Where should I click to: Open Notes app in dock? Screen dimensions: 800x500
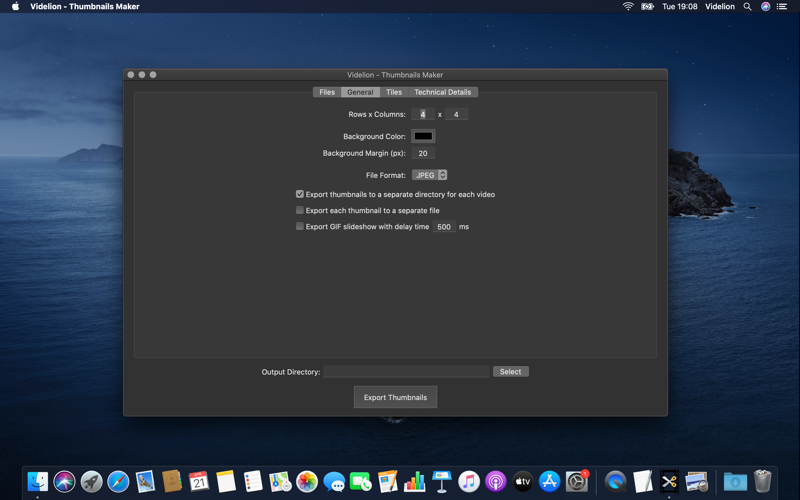[x=226, y=481]
